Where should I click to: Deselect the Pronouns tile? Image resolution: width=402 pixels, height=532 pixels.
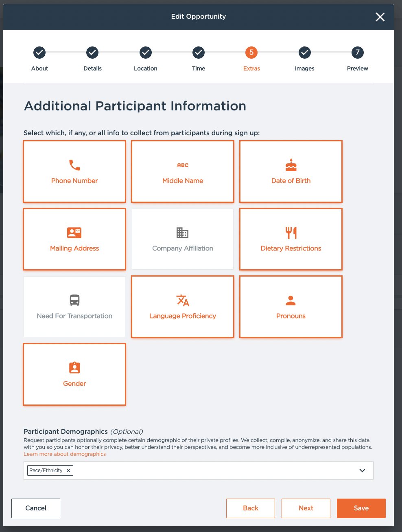tap(291, 307)
